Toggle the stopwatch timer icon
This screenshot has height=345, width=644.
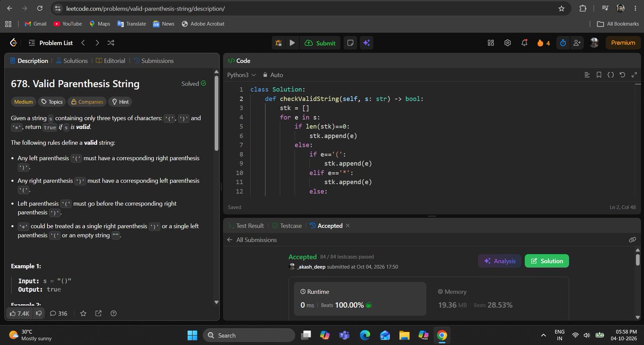563,43
